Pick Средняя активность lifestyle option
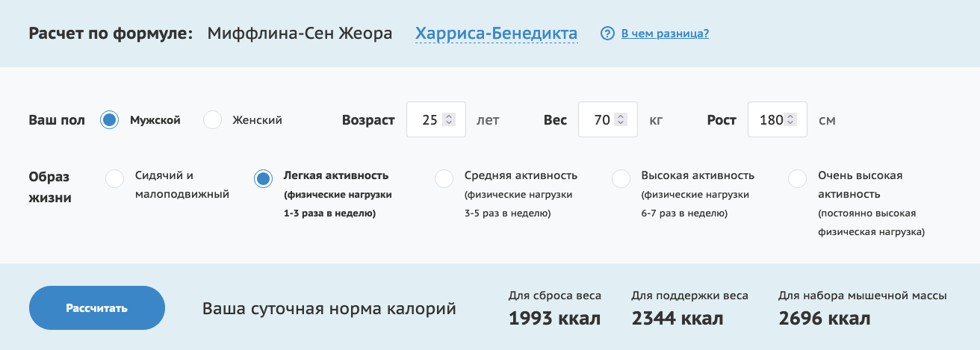Viewport: 980px width, 350px height. (x=444, y=179)
